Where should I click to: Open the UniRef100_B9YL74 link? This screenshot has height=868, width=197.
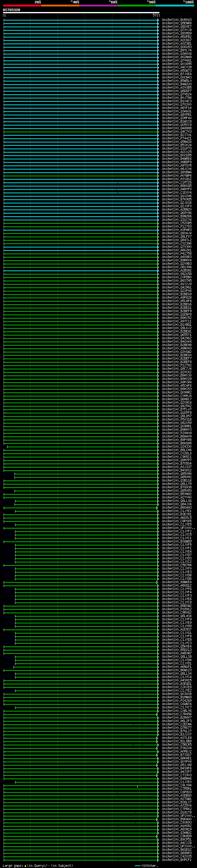(176, 50)
